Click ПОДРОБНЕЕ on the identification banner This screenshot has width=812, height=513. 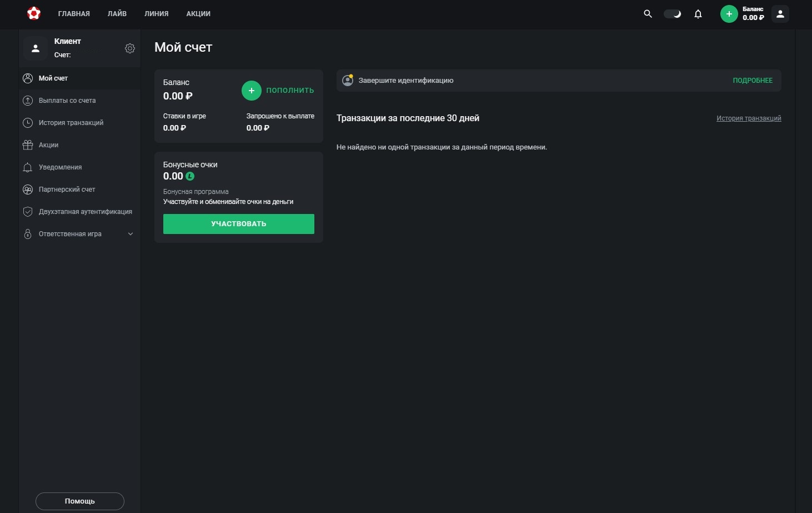(x=753, y=81)
